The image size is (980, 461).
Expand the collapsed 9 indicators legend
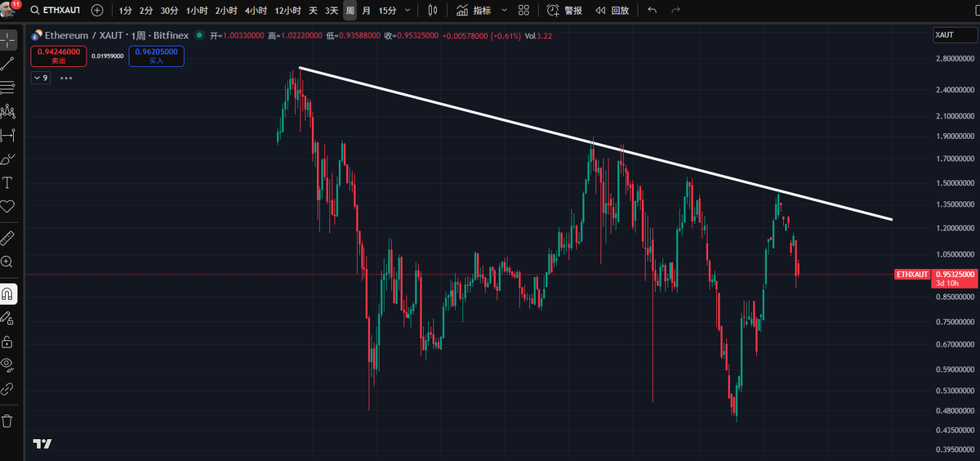tap(41, 78)
